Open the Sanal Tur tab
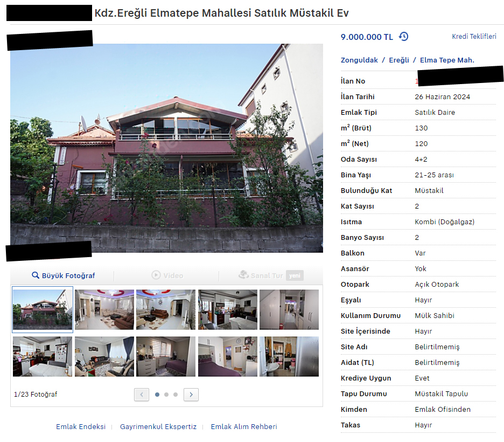 pos(271,275)
